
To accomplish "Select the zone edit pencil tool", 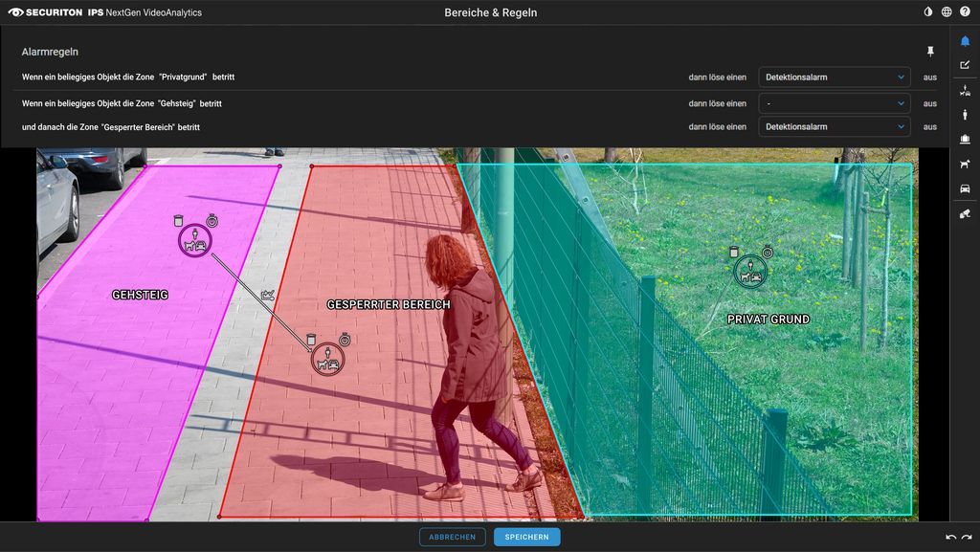I will point(965,65).
